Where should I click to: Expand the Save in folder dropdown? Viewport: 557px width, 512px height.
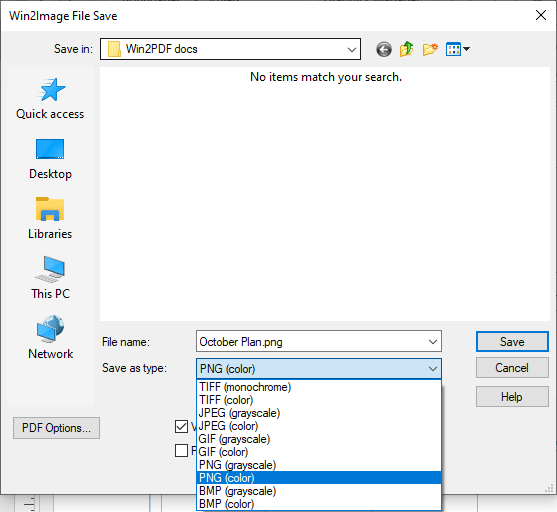point(352,49)
